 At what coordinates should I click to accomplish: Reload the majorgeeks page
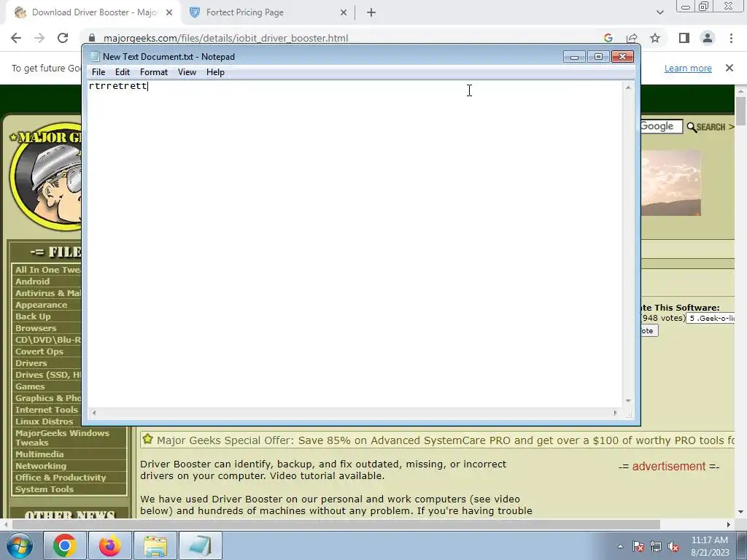click(x=63, y=38)
